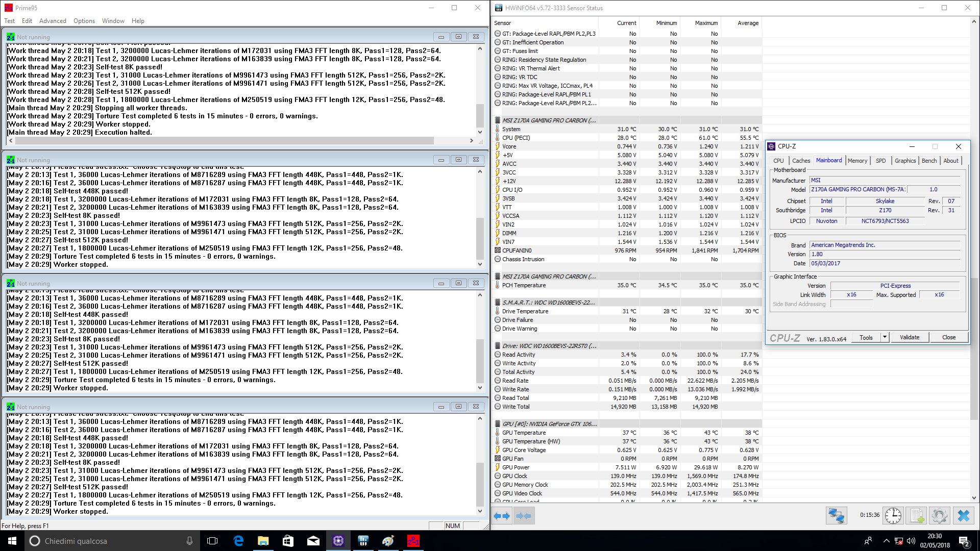Select the CPU (PECI) sensor row
Viewport: 980px width, 551px height.
627,138
